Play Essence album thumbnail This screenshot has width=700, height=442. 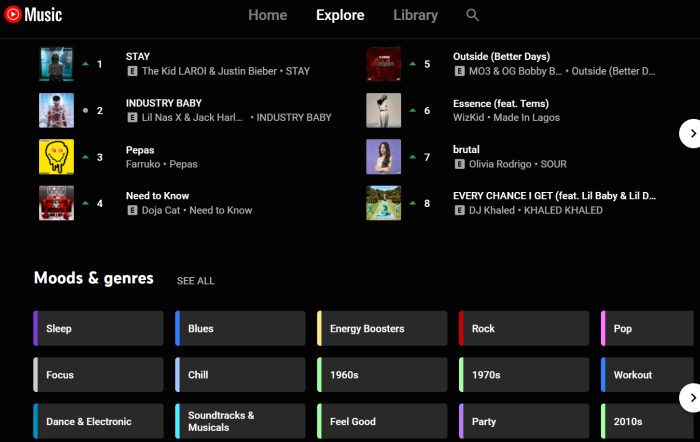383,110
